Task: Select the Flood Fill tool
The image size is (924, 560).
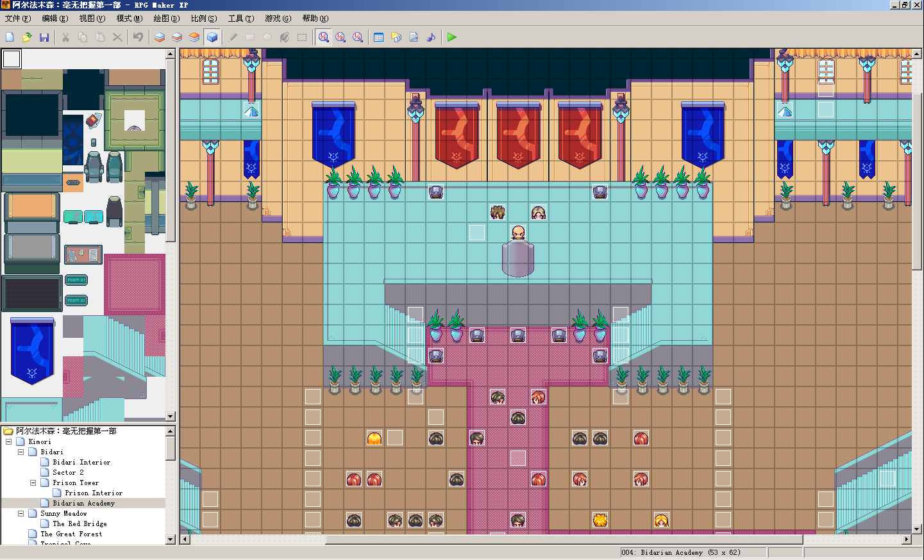Action: [x=285, y=37]
